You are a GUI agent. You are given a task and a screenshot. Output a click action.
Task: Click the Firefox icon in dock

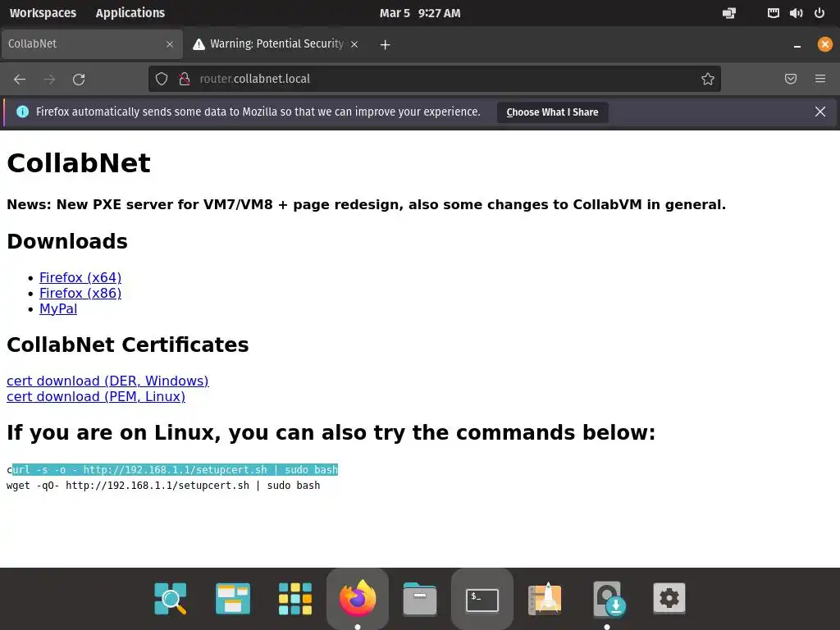click(x=358, y=598)
